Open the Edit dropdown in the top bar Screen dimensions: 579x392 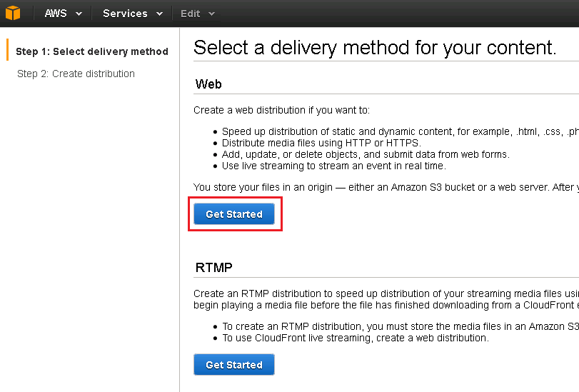[x=197, y=14]
